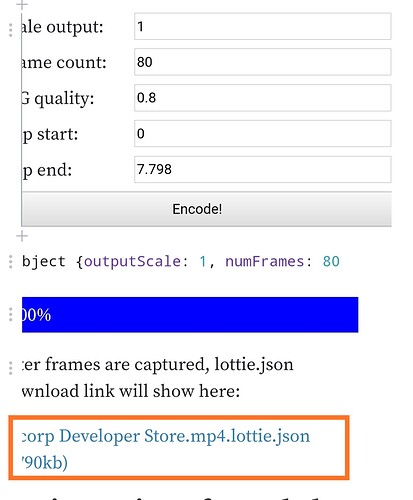Click the 'frames are captured, lottie.json' paragraph
413x500 pixels.
(x=157, y=377)
